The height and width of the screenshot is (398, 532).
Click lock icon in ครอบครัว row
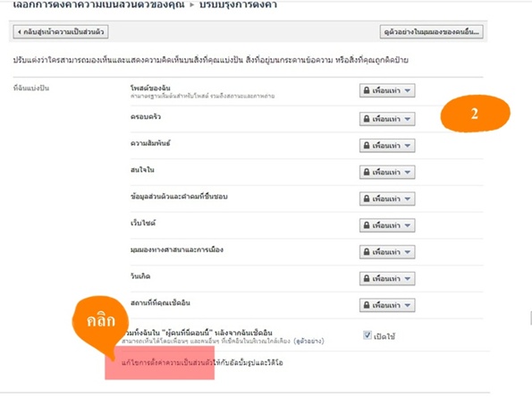pos(367,119)
